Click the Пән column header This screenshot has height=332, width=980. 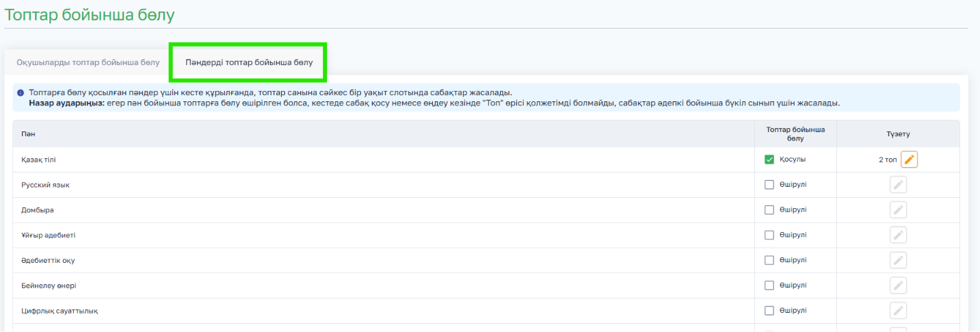tap(26, 134)
